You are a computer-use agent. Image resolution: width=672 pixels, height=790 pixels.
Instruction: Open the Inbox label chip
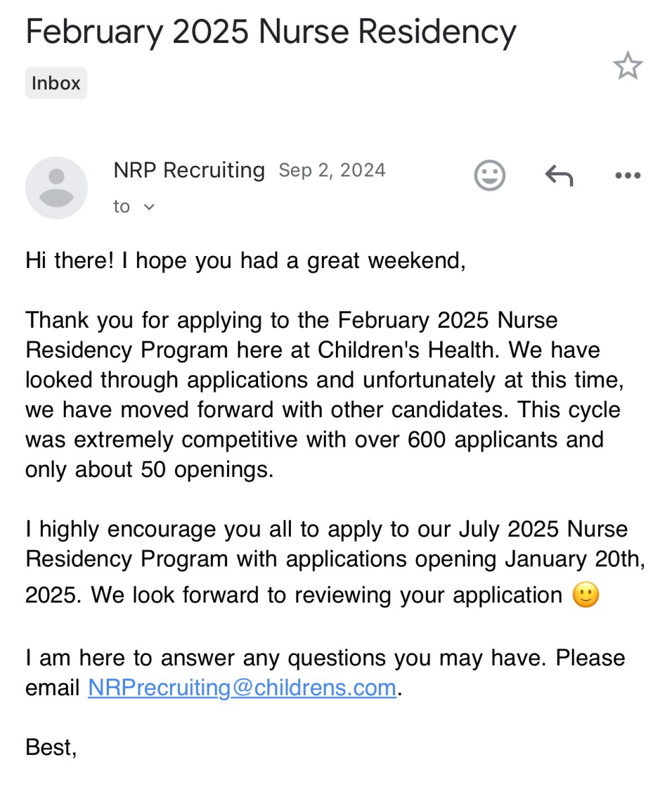56,83
